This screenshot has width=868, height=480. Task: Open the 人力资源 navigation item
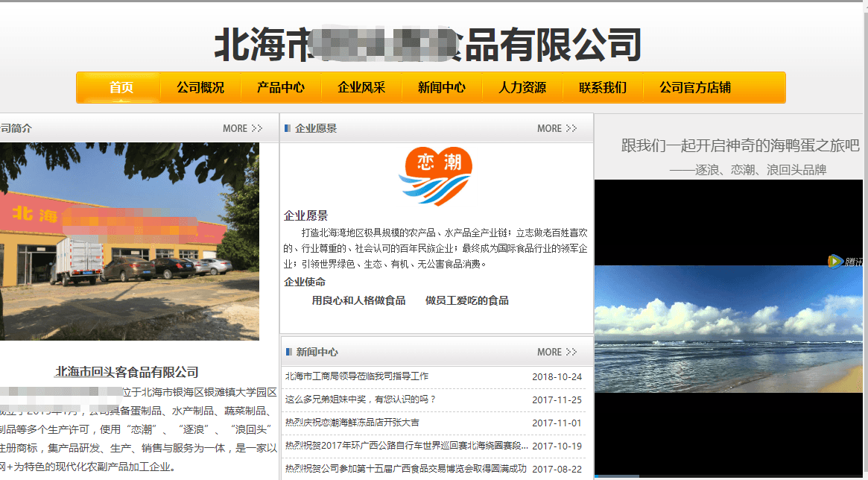(522, 87)
